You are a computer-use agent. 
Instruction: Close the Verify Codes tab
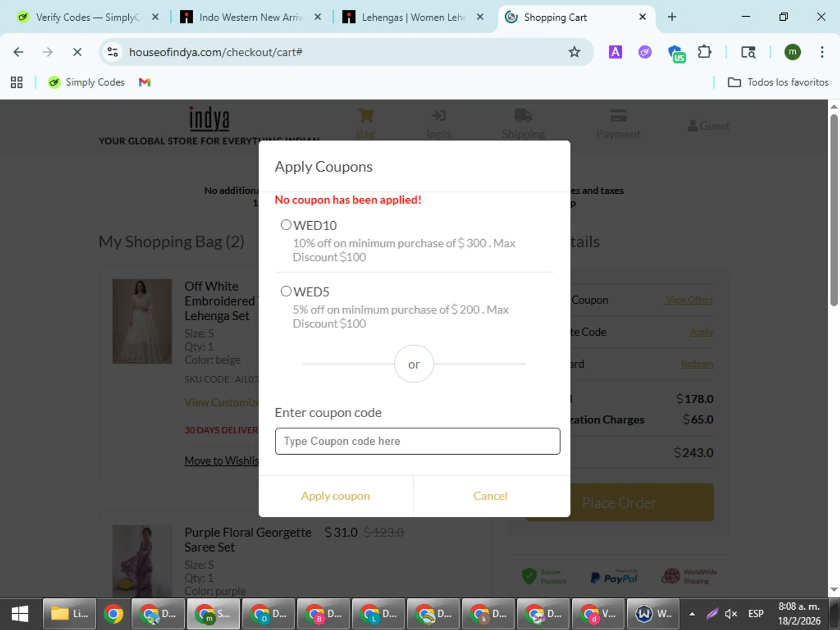click(x=155, y=17)
